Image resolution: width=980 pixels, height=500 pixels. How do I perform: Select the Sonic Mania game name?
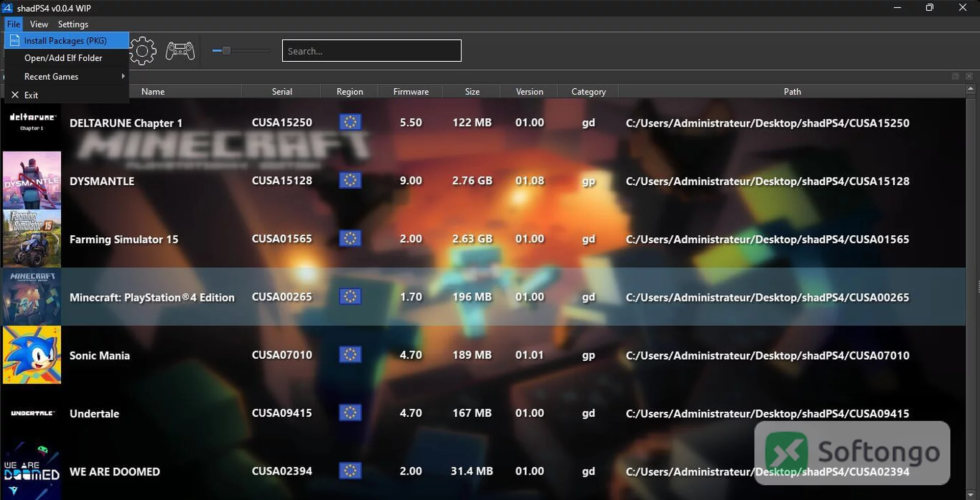pos(100,356)
